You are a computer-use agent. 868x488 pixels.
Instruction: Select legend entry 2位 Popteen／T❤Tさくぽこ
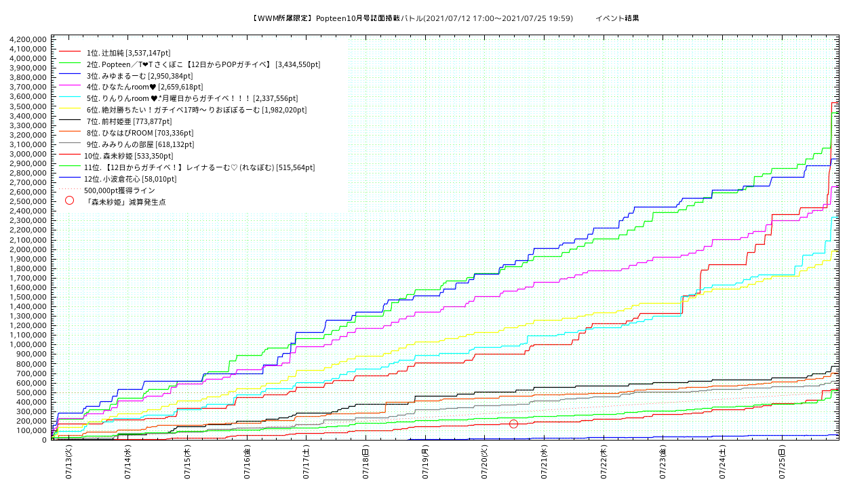[203, 64]
